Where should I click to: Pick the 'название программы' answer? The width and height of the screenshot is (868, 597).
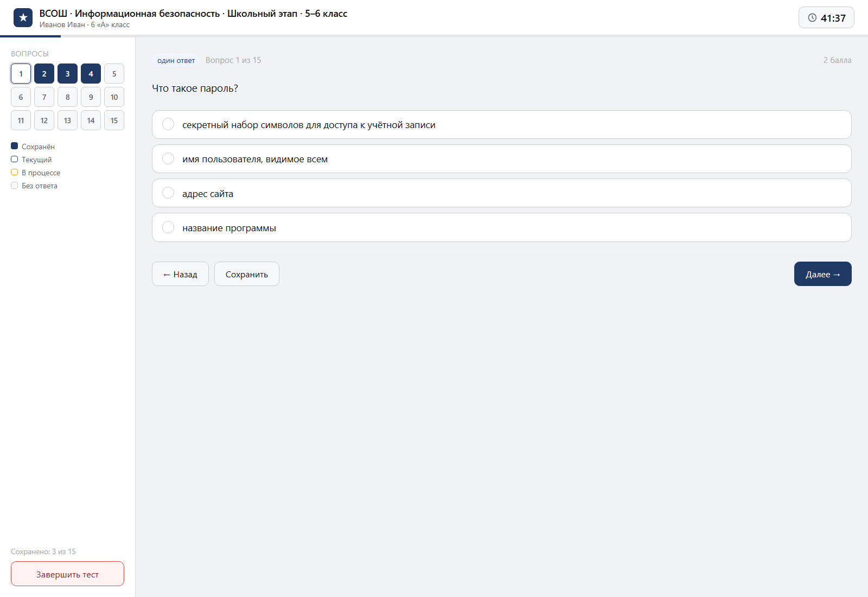point(501,227)
